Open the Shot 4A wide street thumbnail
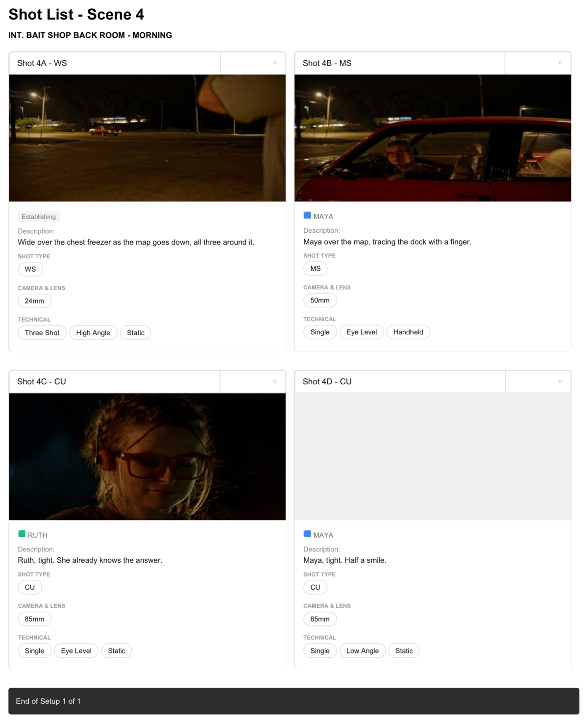 [147, 138]
